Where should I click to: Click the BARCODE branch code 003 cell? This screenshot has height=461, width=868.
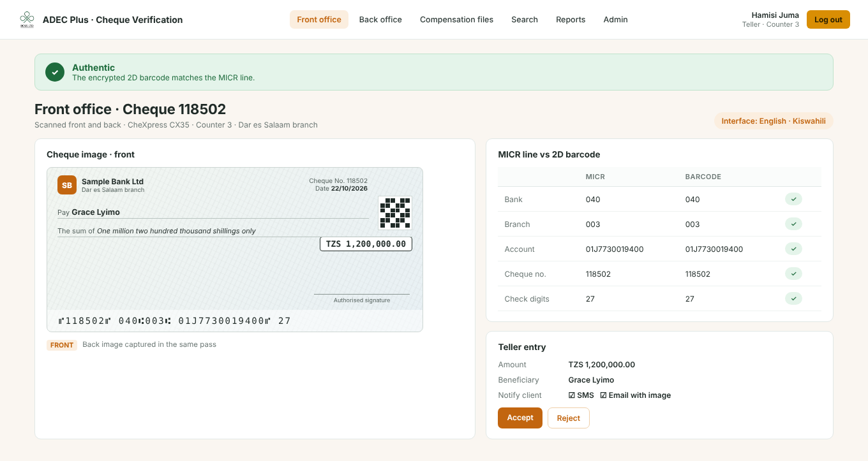[x=692, y=224]
